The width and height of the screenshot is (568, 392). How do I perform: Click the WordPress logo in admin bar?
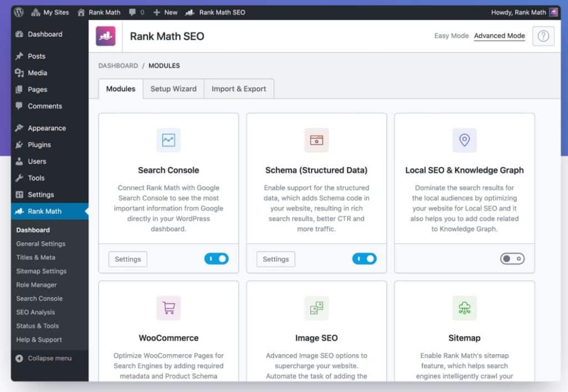19,12
